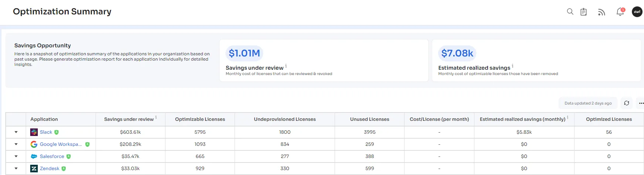The width and height of the screenshot is (644, 175).
Task: Select Zendesk's $33.03k cell
Action: [130, 169]
